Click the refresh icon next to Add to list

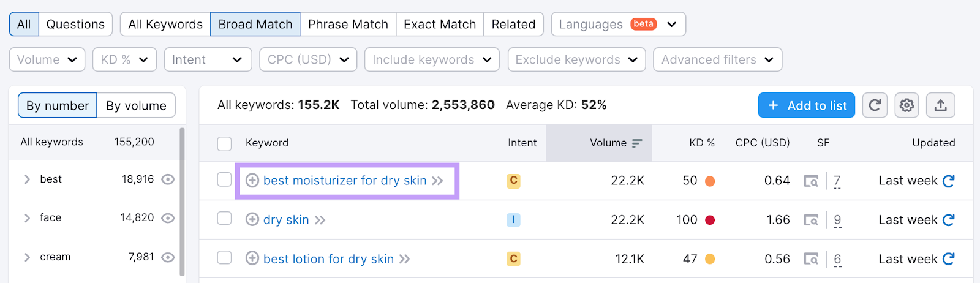click(875, 105)
